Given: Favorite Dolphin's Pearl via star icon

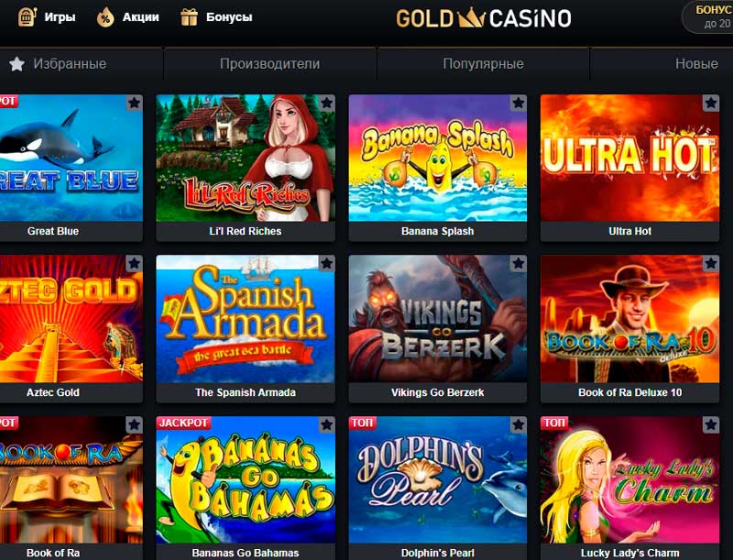Looking at the screenshot, I should click(519, 425).
